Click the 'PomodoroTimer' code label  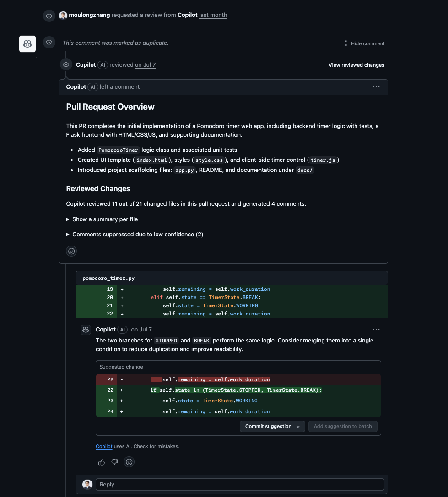(x=118, y=150)
